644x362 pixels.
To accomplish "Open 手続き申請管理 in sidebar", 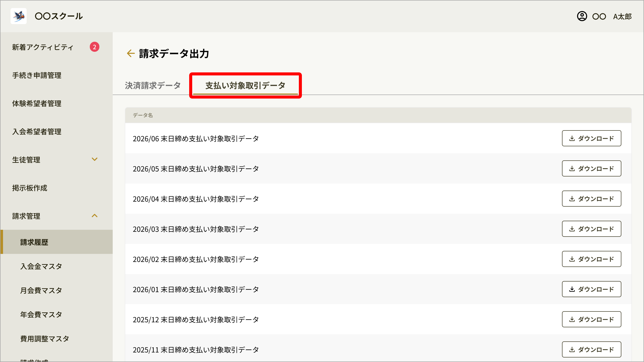I will point(37,75).
